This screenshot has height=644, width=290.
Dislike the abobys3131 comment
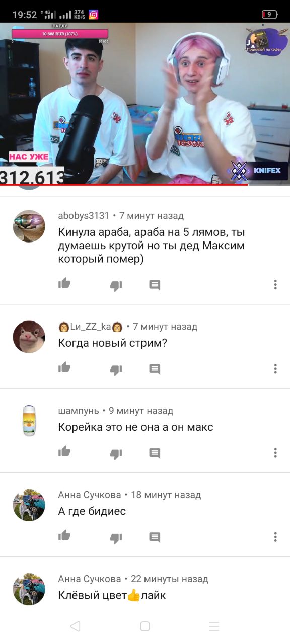coord(116,286)
